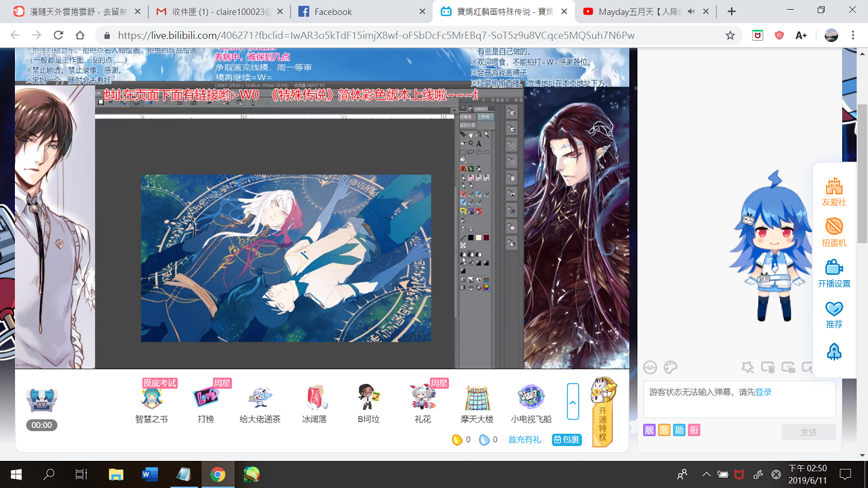Open 友爱社 in the side panel
Image resolution: width=868 pixels, height=488 pixels.
(x=834, y=191)
